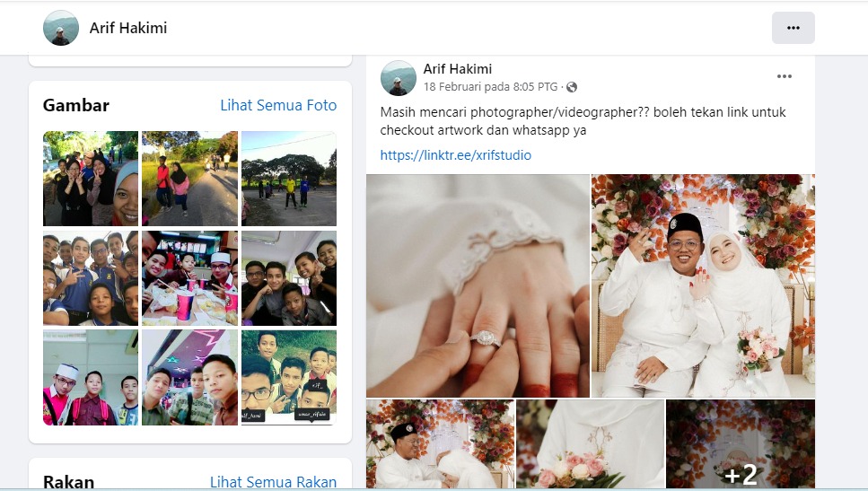Open the fast-food table group photo thumbnail
Viewport: 868px width, 491px height.
[x=189, y=277]
